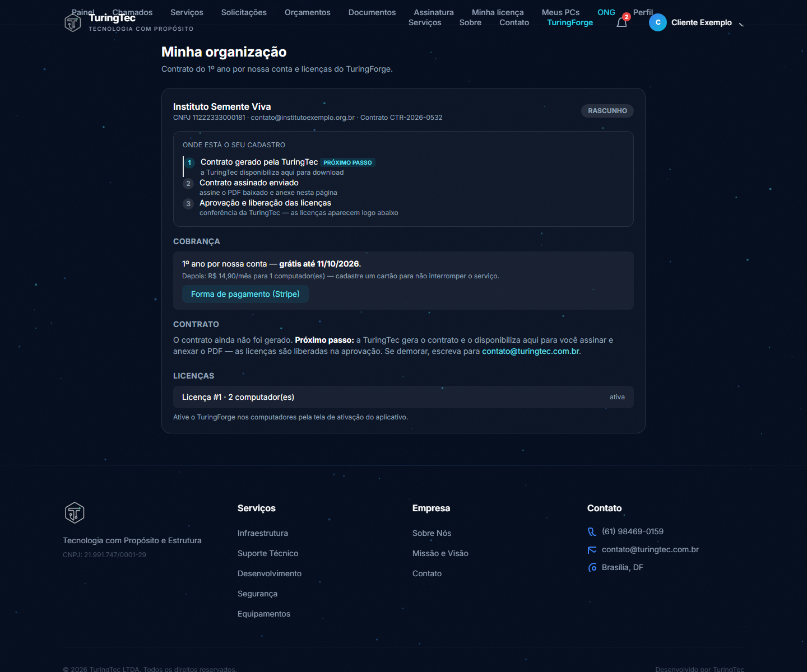Image resolution: width=807 pixels, height=672 pixels.
Task: Click the hexagon TuringTec logo in the footer
Action: click(x=75, y=513)
